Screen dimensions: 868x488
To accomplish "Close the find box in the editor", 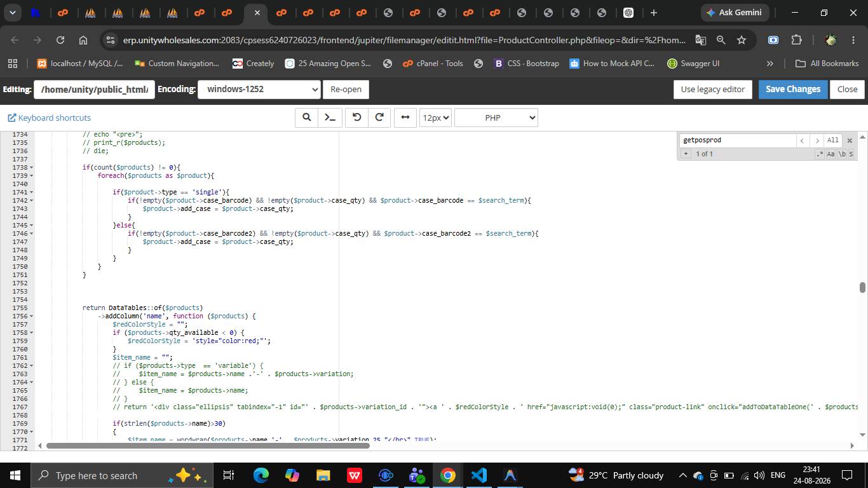I will 850,140.
